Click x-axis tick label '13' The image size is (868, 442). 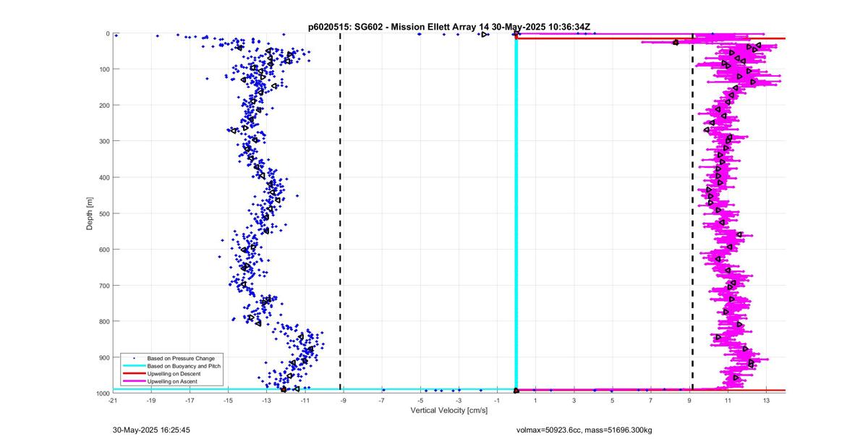(766, 399)
